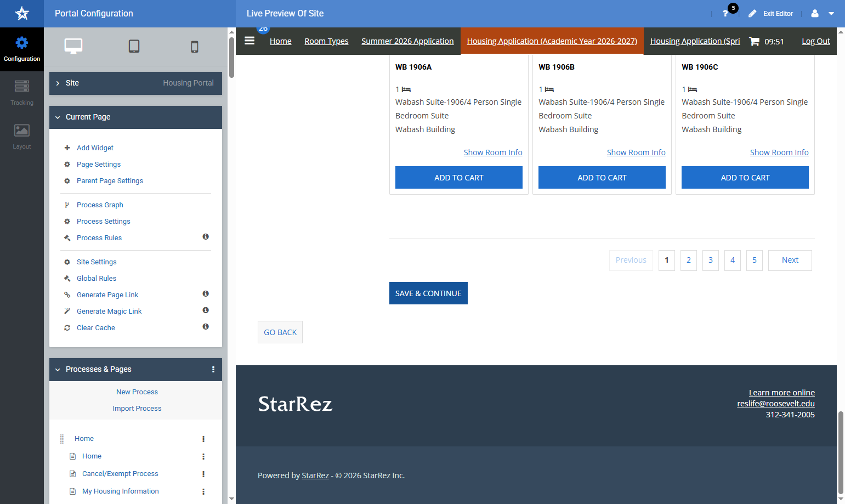
Task: Select Housing Application (Academic Year 2026-2027) tab
Action: pyautogui.click(x=552, y=41)
